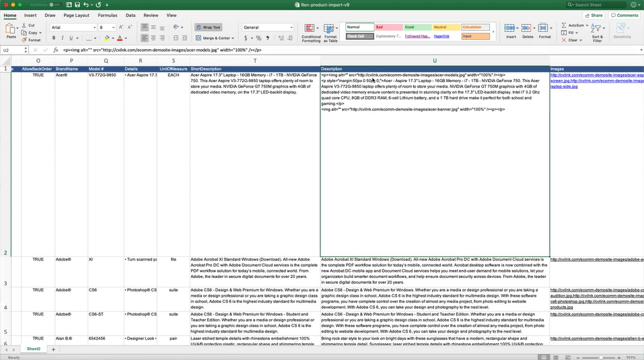This screenshot has width=644, height=360.
Task: Increase font size with larger A icon
Action: coord(121,27)
